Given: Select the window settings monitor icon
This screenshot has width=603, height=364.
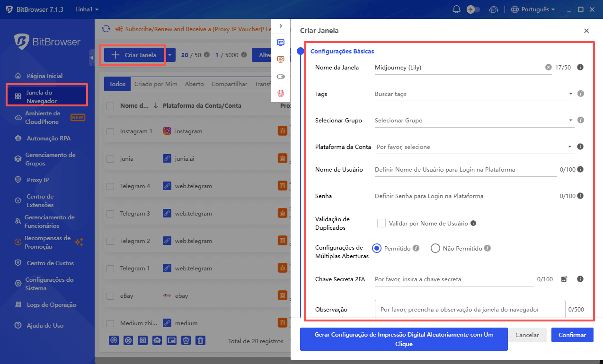Looking at the screenshot, I should pos(281,42).
